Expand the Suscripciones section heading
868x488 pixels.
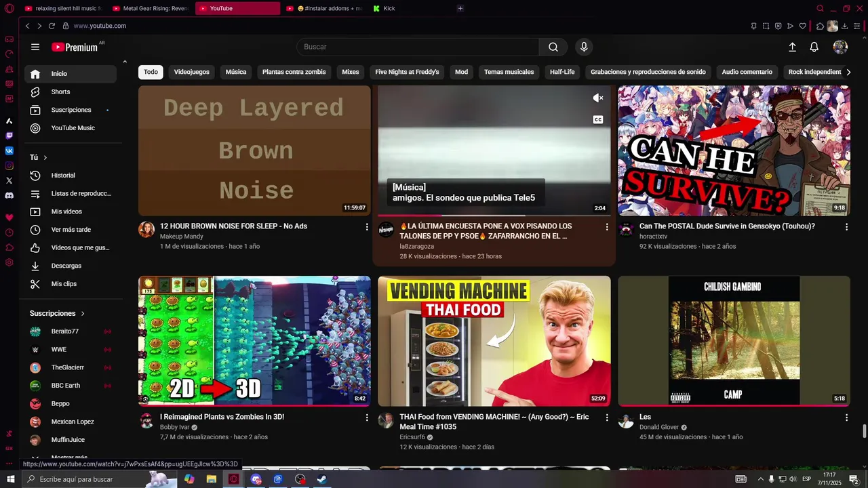(57, 313)
